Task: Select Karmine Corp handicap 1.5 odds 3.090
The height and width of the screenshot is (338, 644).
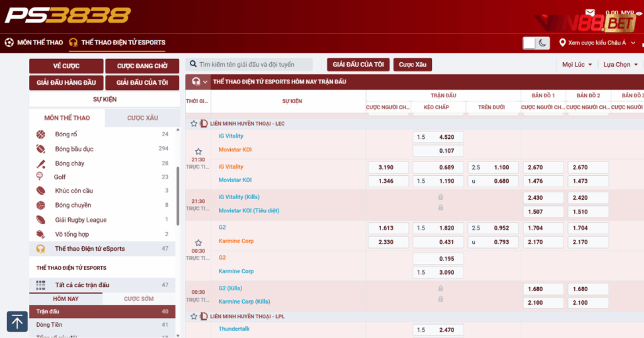Action: (x=438, y=273)
